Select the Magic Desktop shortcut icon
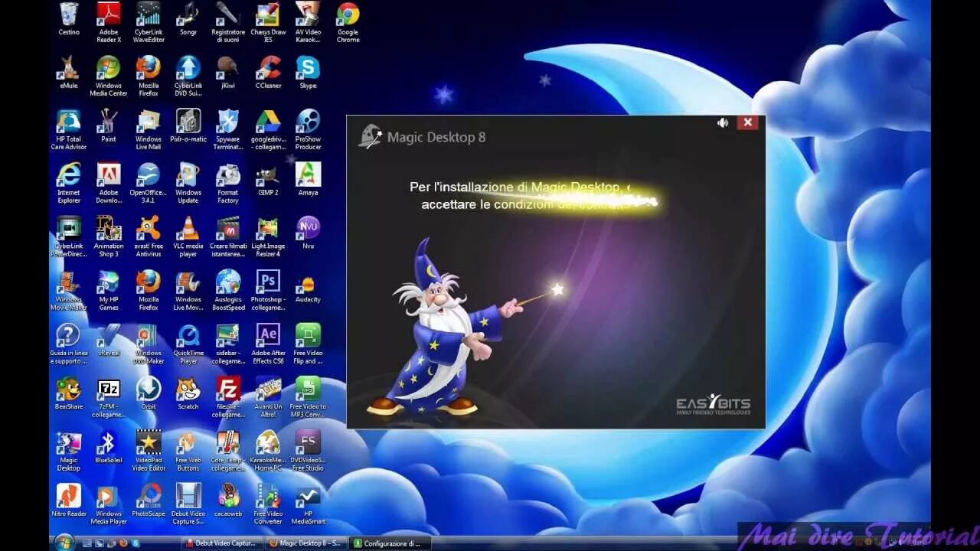The image size is (980, 551). [69, 450]
